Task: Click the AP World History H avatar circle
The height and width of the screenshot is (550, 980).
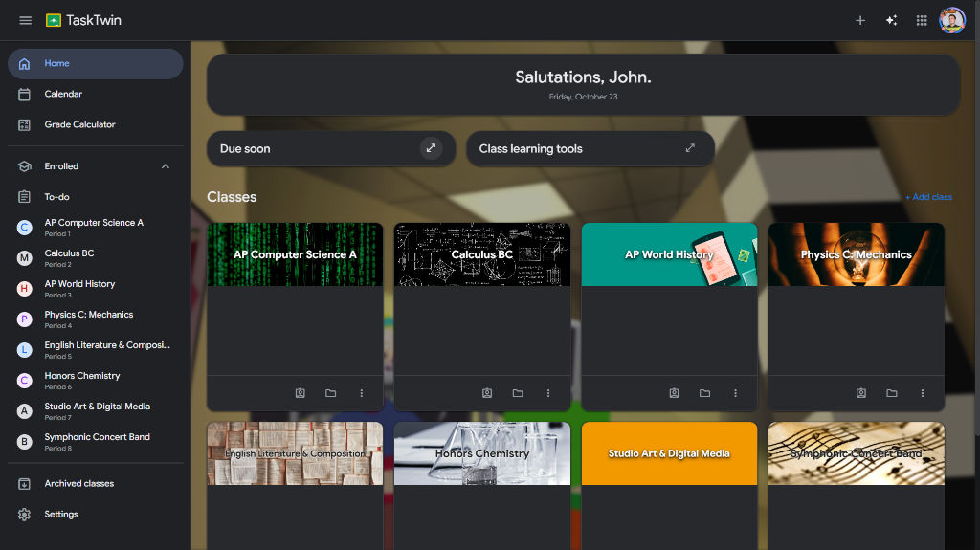Action: (x=24, y=289)
